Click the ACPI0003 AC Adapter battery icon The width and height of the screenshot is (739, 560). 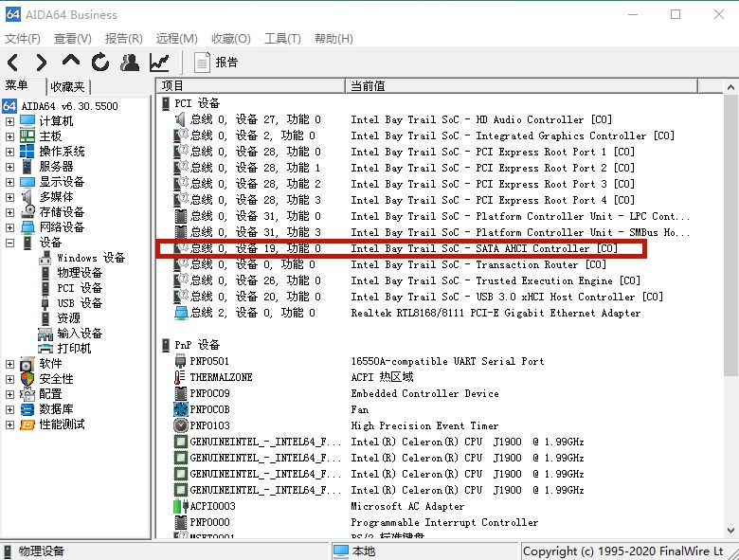[181, 506]
